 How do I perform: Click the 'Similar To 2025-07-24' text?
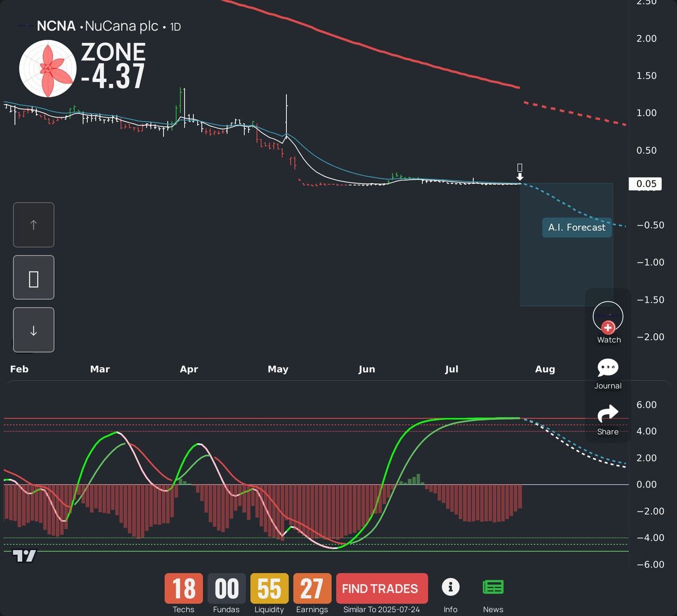(x=381, y=610)
